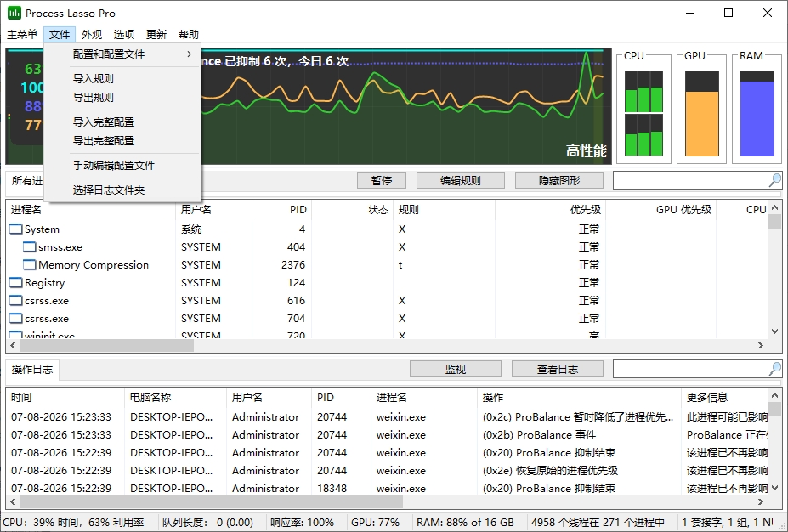Screen dimensions: 788x532
Task: Select the smss.exe process row
Action: pyautogui.click(x=387, y=246)
